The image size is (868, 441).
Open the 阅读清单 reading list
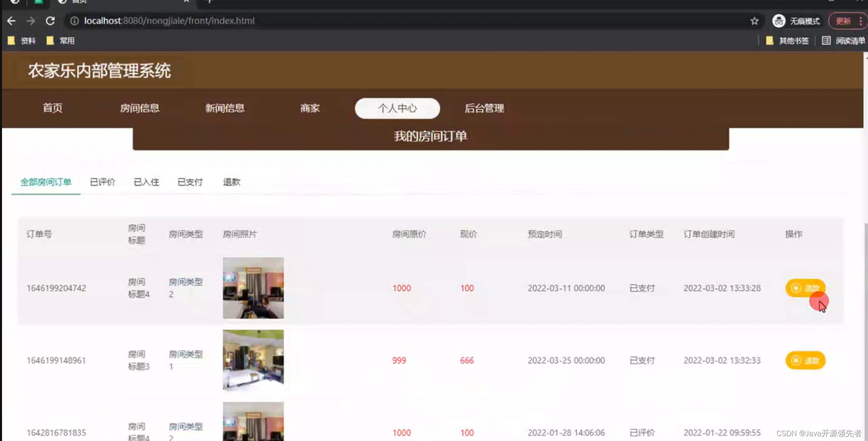pyautogui.click(x=844, y=40)
